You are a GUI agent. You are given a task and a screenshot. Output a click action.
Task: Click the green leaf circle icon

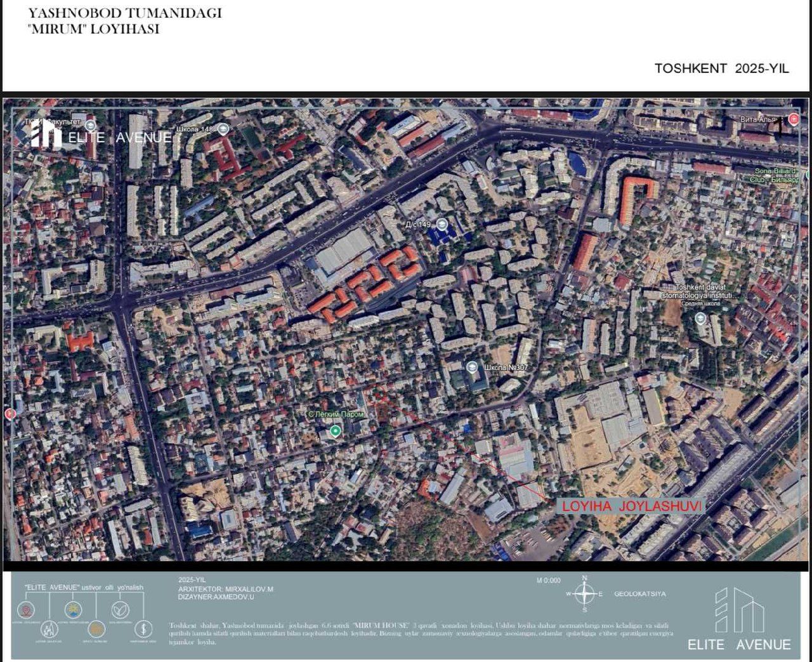120,609
